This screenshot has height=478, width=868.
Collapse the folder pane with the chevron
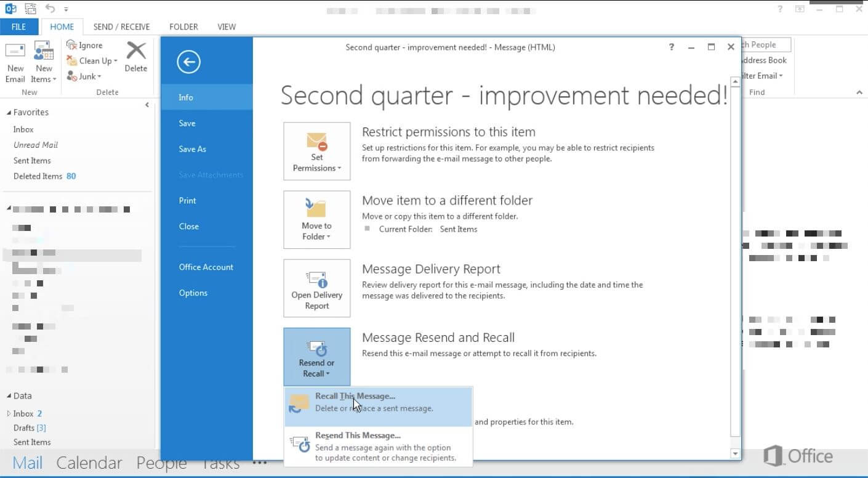pos(147,105)
